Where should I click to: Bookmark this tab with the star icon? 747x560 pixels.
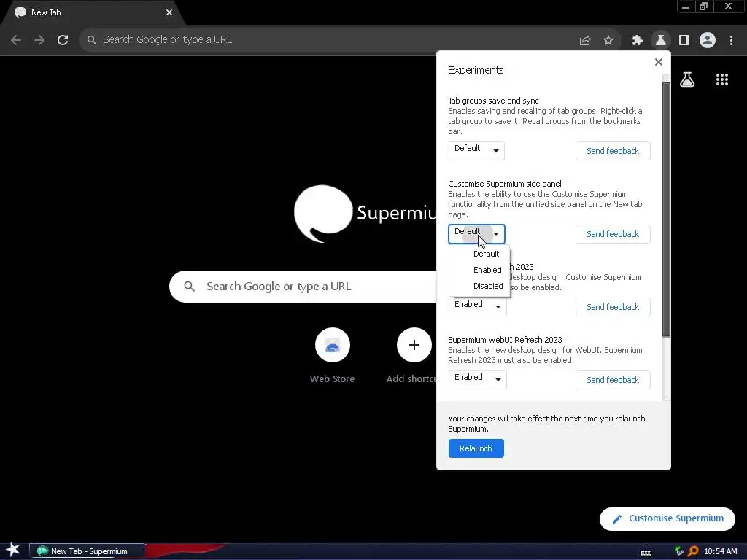tap(608, 41)
